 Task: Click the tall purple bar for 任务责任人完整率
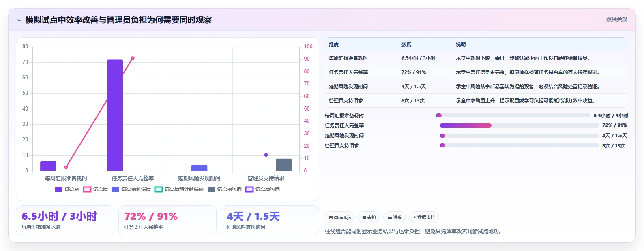115,115
